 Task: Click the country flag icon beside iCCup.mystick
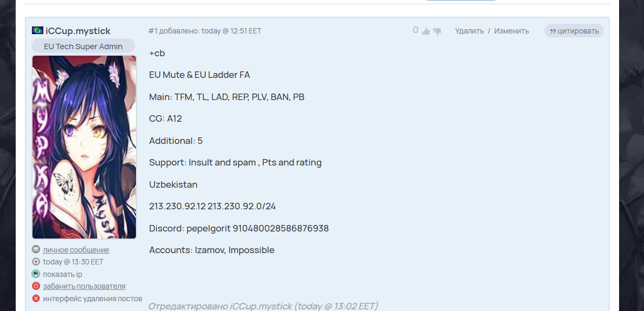click(x=37, y=30)
